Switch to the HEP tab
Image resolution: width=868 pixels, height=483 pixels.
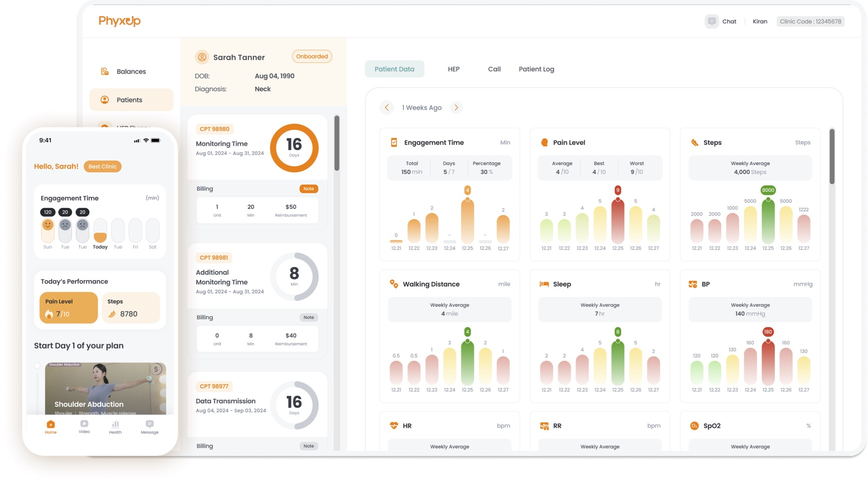point(453,69)
